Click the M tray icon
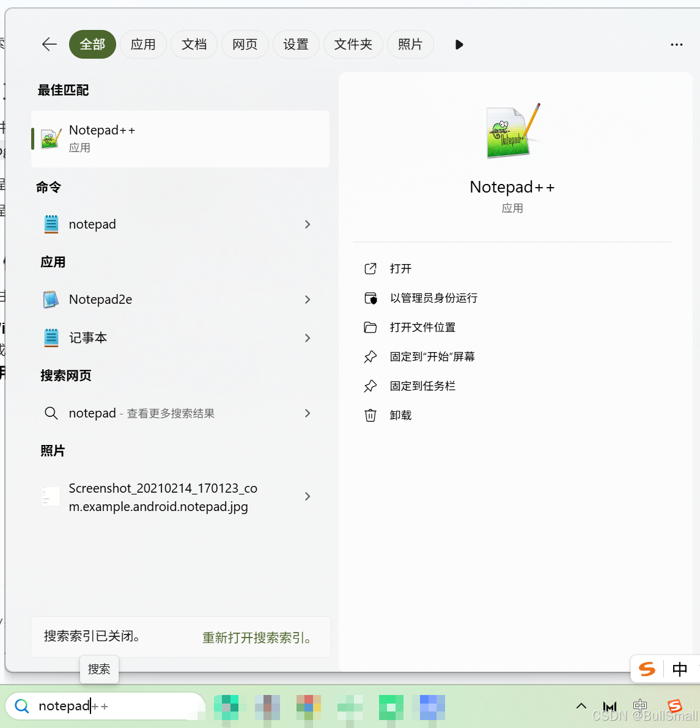Screen dimensions: 700x728 coord(610,707)
